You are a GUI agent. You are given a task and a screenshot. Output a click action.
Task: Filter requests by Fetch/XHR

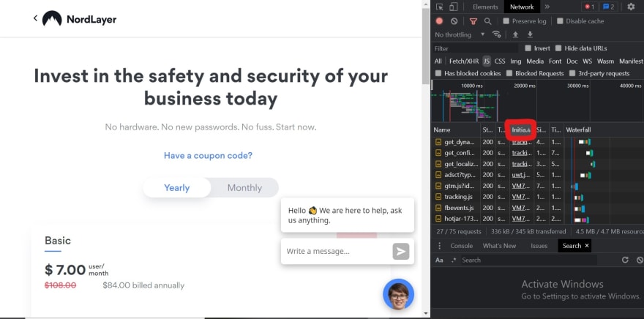click(464, 61)
